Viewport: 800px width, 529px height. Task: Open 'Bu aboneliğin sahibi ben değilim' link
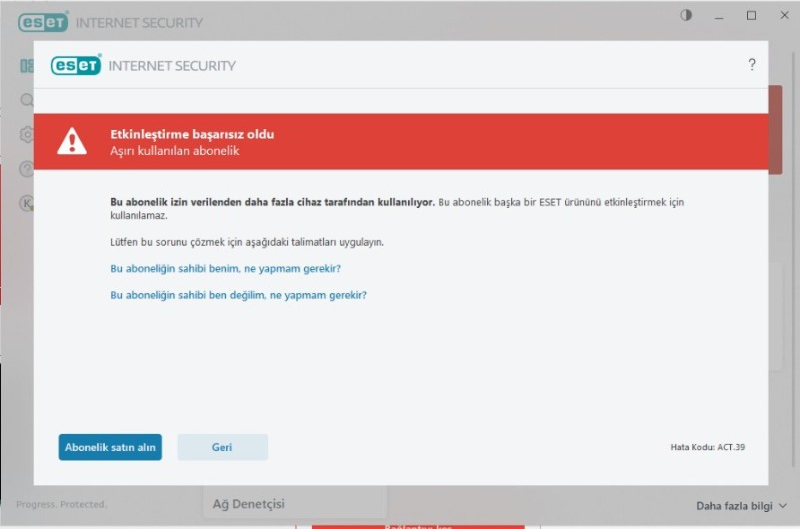[238, 295]
